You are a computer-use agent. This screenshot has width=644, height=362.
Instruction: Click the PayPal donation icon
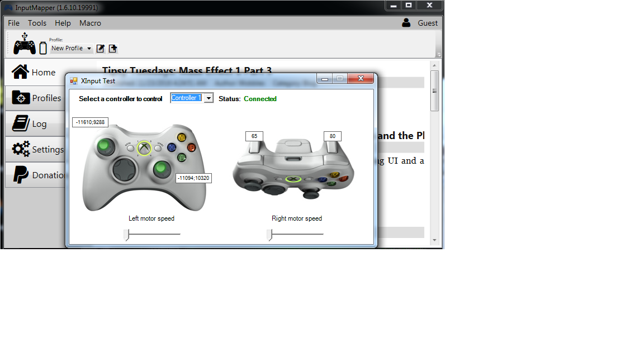coord(21,174)
